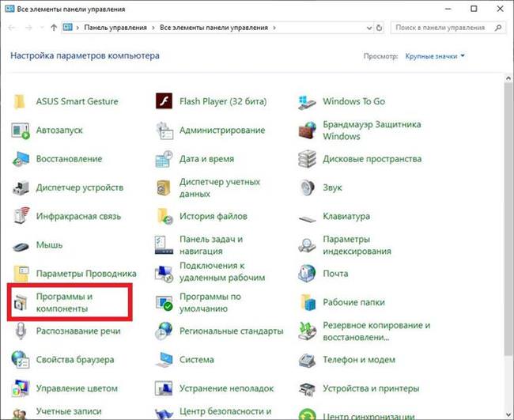
Task: Click the scrollbar down arrow
Action: (x=508, y=414)
